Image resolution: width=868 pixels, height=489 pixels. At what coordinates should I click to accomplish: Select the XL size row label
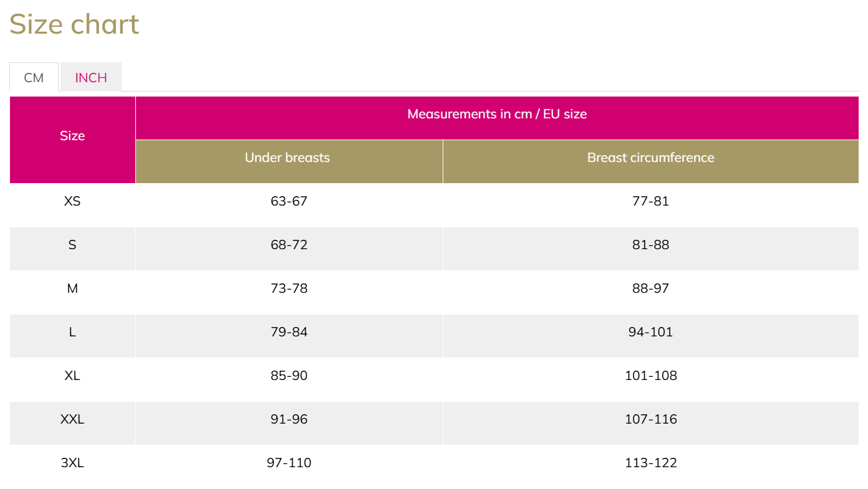tap(72, 376)
